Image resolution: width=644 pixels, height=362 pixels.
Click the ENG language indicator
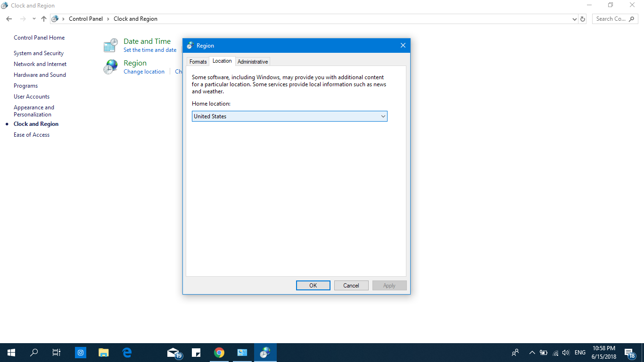coord(580,353)
